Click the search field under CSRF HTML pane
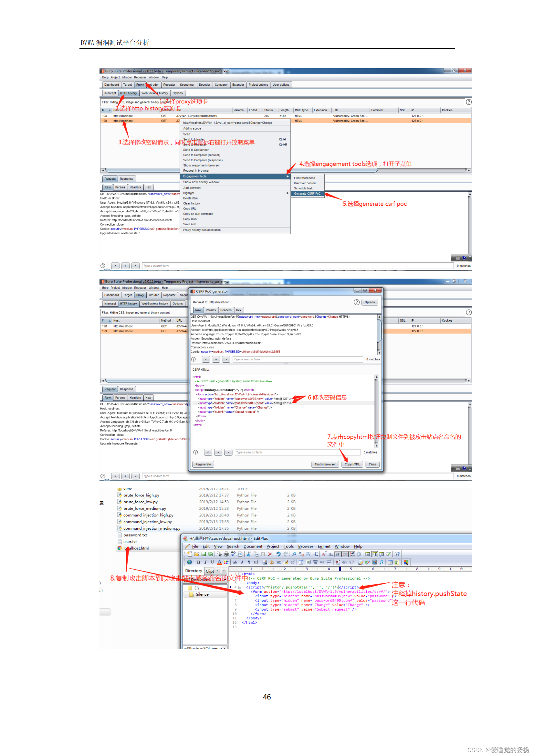 297,452
